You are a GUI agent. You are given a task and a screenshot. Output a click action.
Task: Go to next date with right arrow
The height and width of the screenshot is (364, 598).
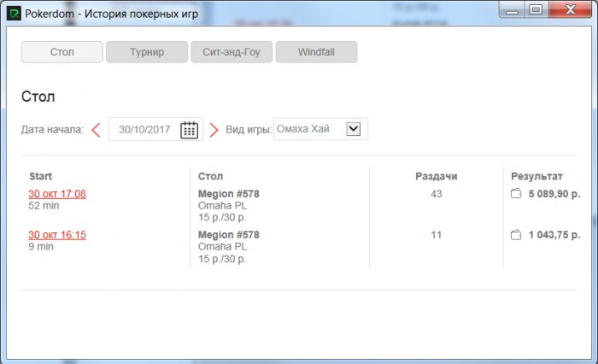214,130
